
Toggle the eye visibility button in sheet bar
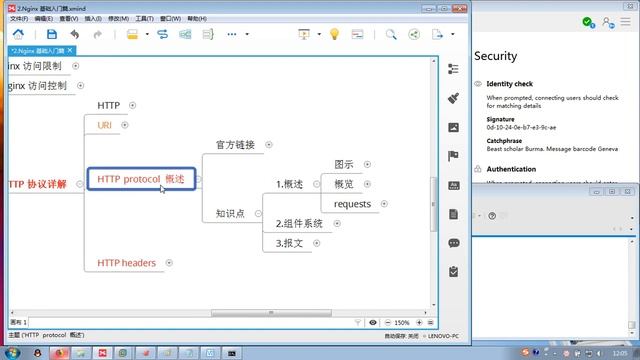point(373,322)
